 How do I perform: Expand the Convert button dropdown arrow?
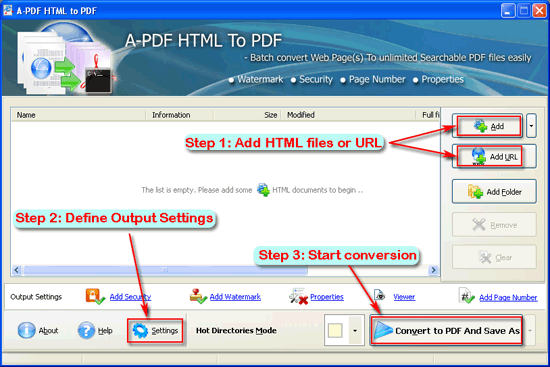(530, 331)
